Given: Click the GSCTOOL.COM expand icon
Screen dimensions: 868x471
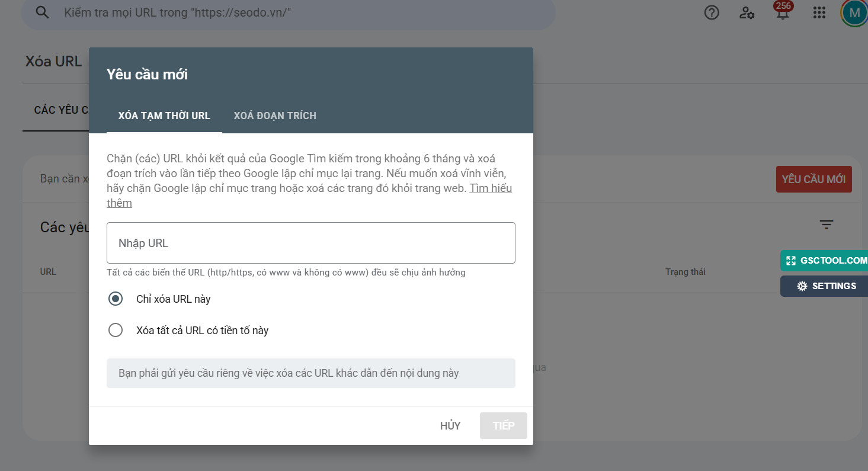Looking at the screenshot, I should (791, 261).
